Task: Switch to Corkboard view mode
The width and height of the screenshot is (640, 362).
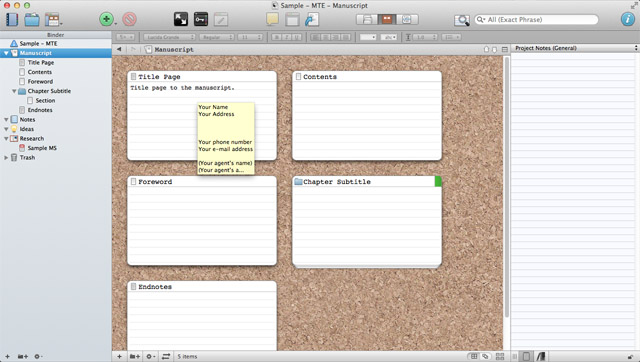Action: point(387,19)
